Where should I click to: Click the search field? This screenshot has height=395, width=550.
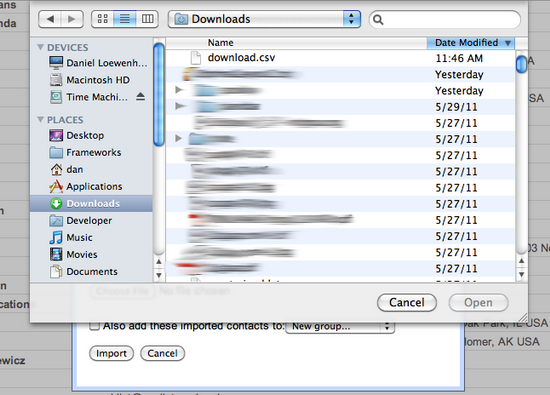[x=445, y=19]
